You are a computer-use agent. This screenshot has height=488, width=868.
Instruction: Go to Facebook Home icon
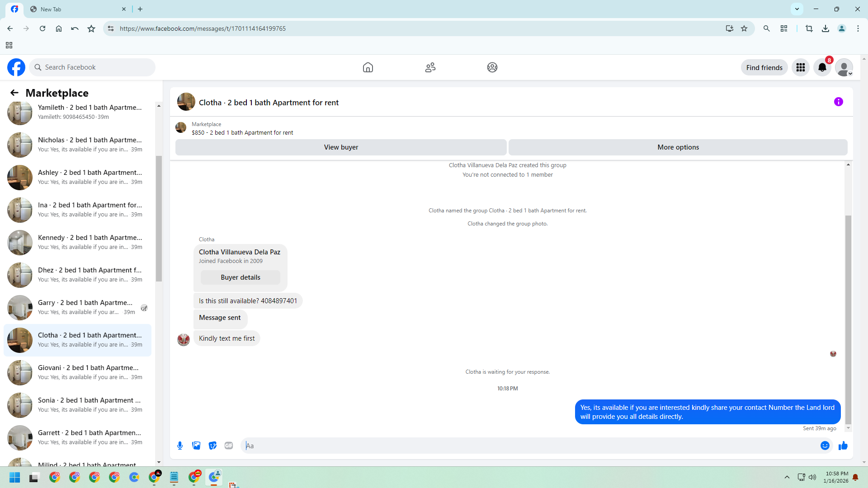click(368, 67)
